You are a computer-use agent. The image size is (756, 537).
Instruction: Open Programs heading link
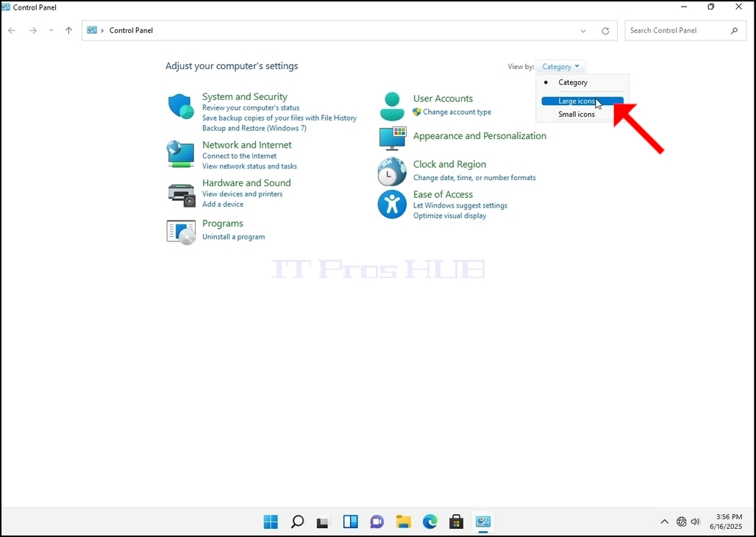click(222, 224)
